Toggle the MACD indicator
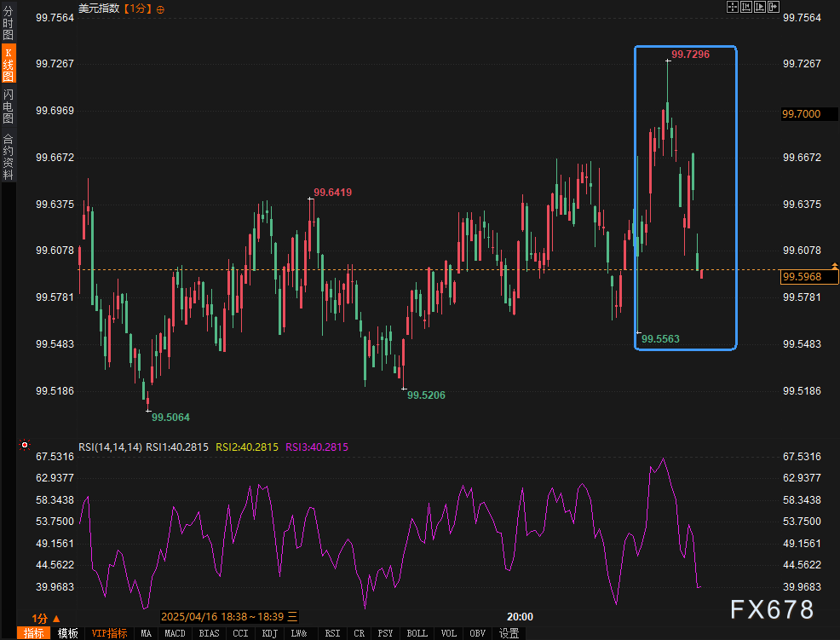Screen dimensions: 840x640 175,633
